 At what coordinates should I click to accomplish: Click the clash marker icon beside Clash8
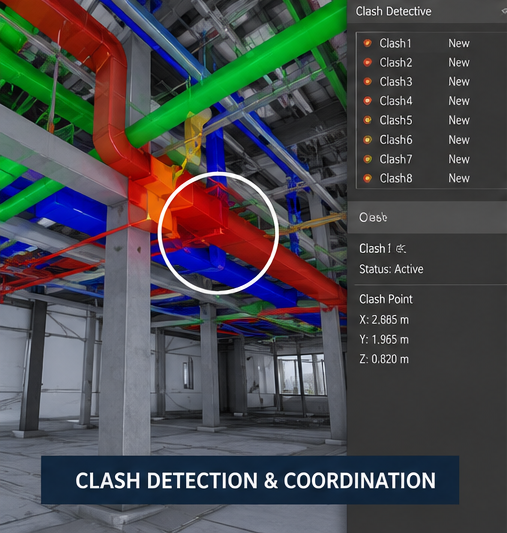[367, 178]
